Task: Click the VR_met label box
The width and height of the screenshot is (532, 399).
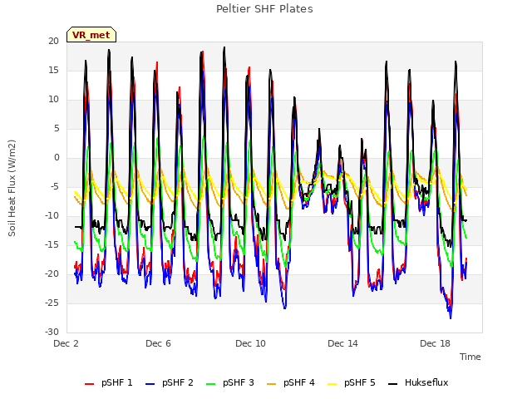Action: [91, 35]
